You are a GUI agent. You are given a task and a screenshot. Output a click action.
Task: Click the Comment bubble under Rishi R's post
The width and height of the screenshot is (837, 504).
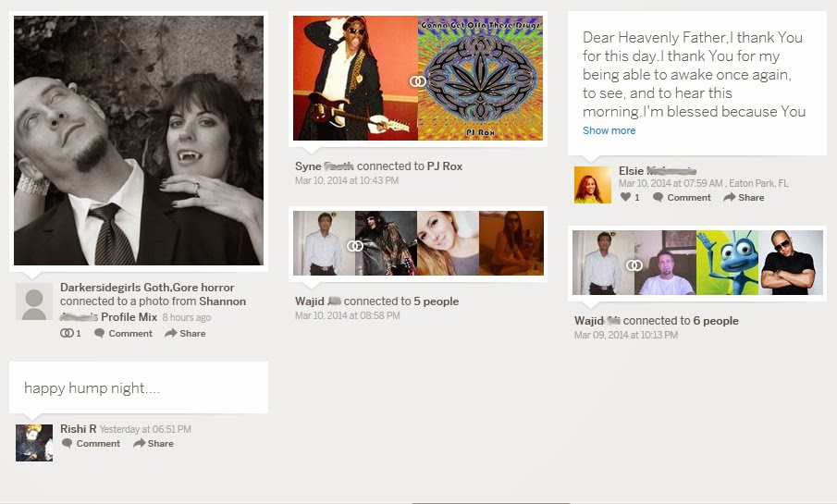tap(67, 444)
